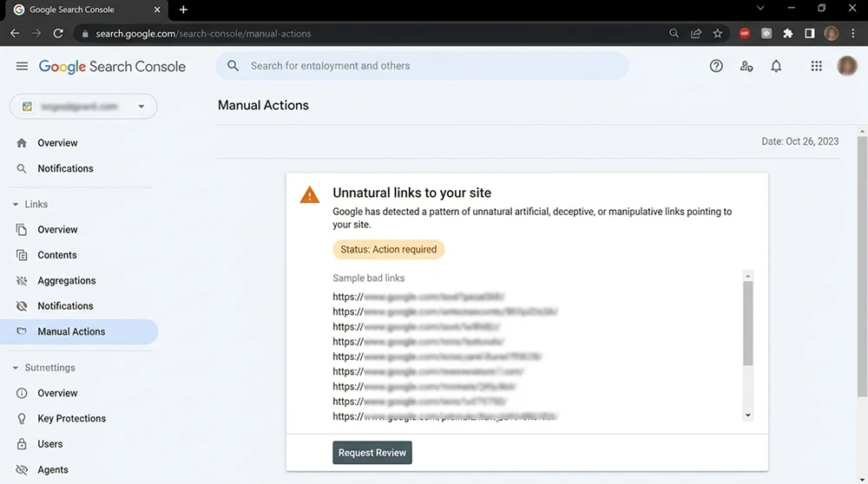Screen dimensions: 868x484
Task: Click the Users lock icon
Action: pos(22,444)
